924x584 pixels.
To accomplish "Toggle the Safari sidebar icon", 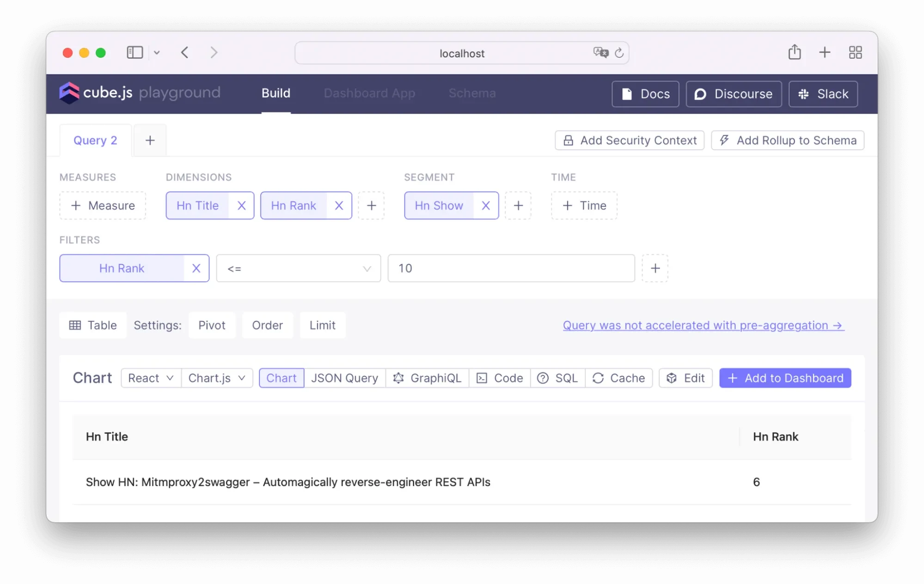I will coord(135,52).
